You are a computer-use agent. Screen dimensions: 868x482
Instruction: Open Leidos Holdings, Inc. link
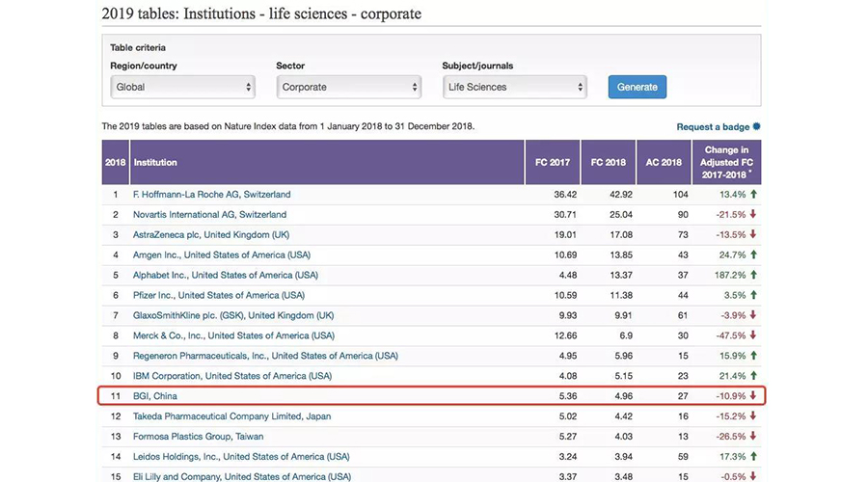[x=241, y=457]
